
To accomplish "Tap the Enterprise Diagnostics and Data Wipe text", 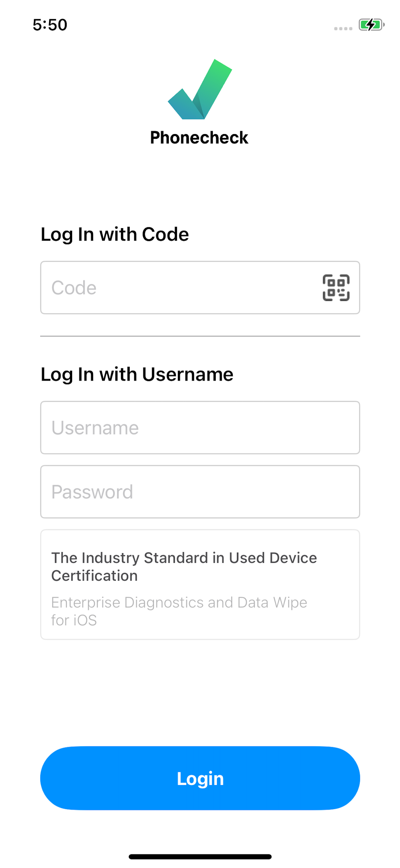I will [179, 611].
